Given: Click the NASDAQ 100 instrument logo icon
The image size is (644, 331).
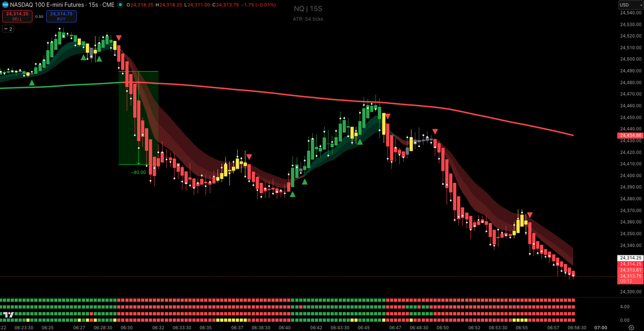Looking at the screenshot, I should [x=5, y=5].
